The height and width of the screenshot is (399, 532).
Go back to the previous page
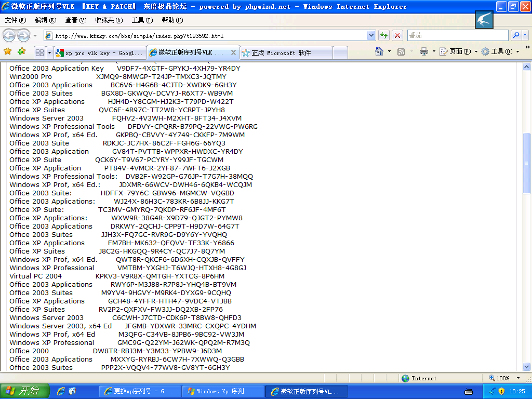coord(9,35)
